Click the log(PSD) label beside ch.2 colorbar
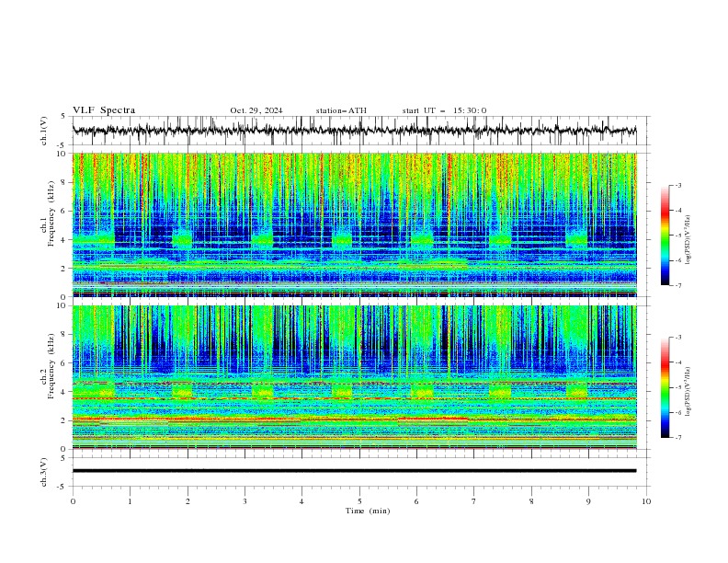 pos(688,391)
